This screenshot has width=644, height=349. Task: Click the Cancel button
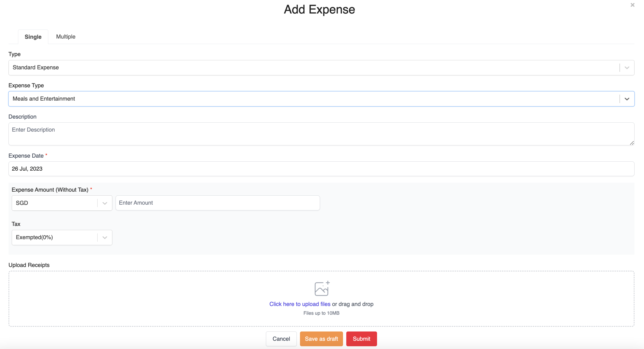(x=281, y=339)
